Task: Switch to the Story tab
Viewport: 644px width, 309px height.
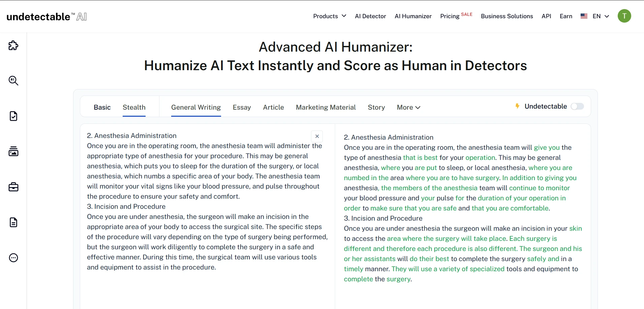Action: (x=376, y=107)
